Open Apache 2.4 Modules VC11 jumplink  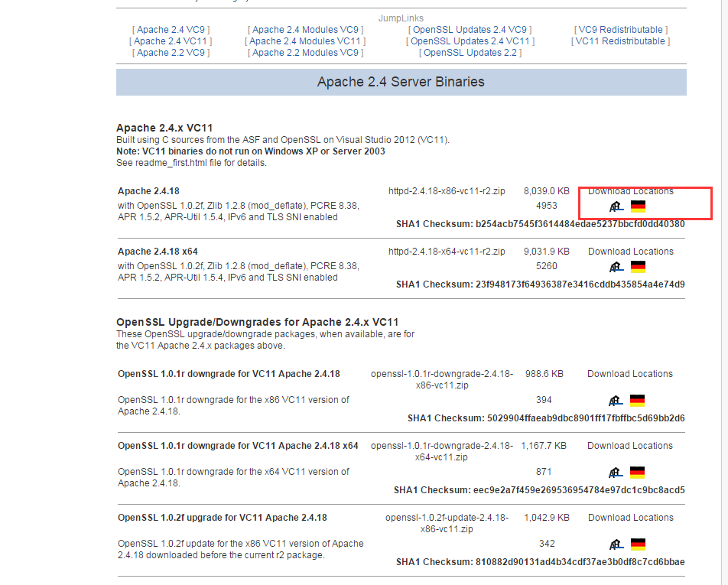pos(306,41)
